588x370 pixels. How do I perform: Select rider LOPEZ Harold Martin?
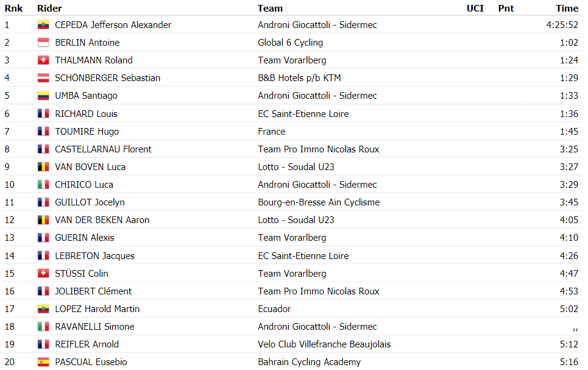pyautogui.click(x=97, y=309)
